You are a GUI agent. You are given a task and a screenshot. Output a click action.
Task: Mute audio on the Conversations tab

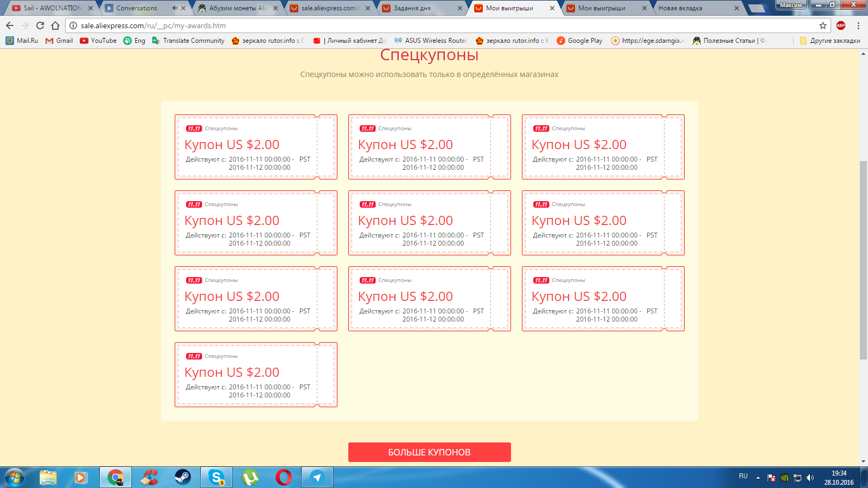(x=175, y=8)
